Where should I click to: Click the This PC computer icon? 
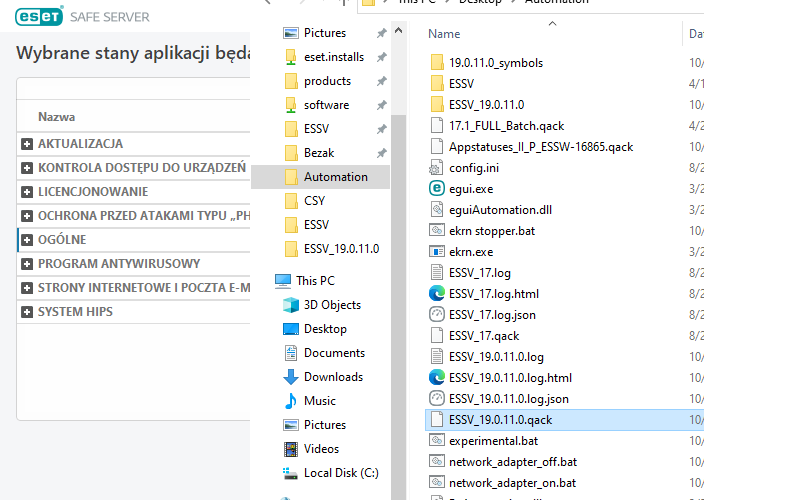point(283,281)
